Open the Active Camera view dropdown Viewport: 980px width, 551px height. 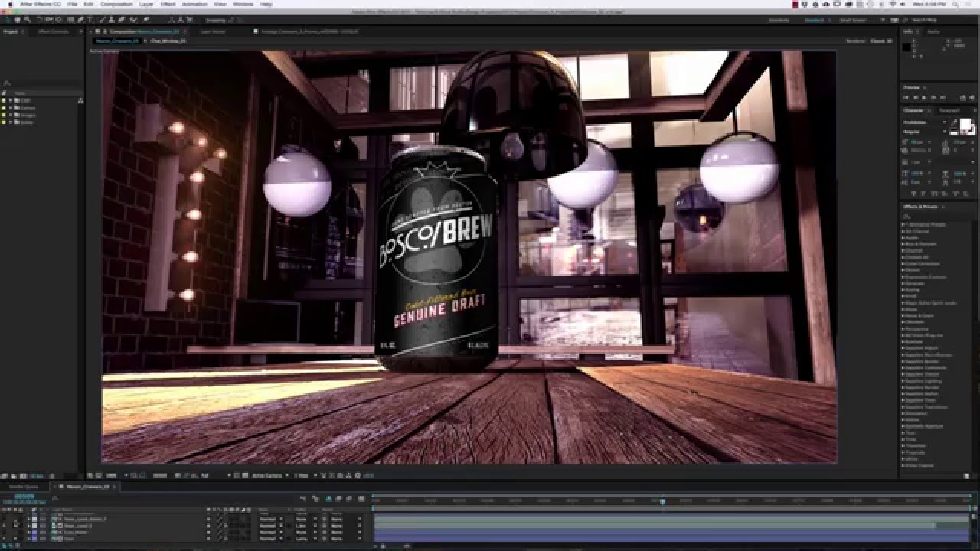[x=268, y=474]
